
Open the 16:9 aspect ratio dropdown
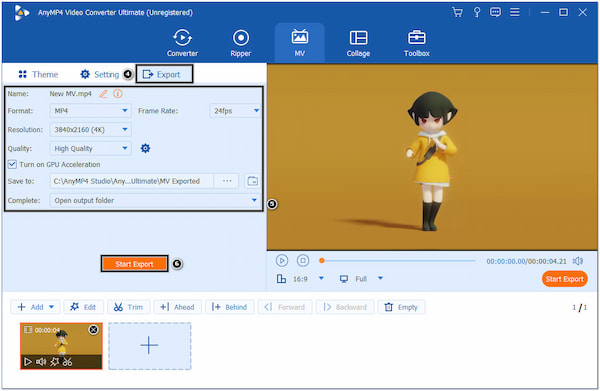(321, 279)
